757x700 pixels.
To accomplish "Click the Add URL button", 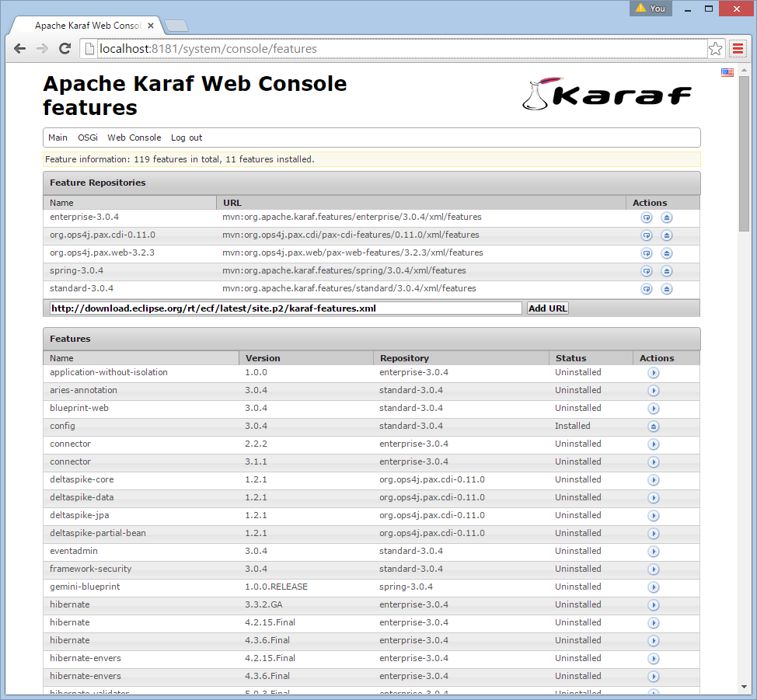I will tap(547, 308).
